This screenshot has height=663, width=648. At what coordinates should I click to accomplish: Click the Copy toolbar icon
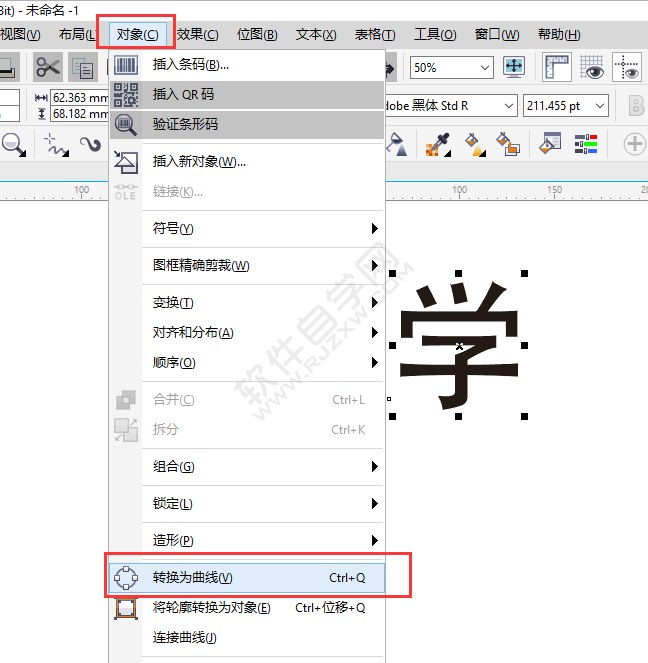[83, 67]
